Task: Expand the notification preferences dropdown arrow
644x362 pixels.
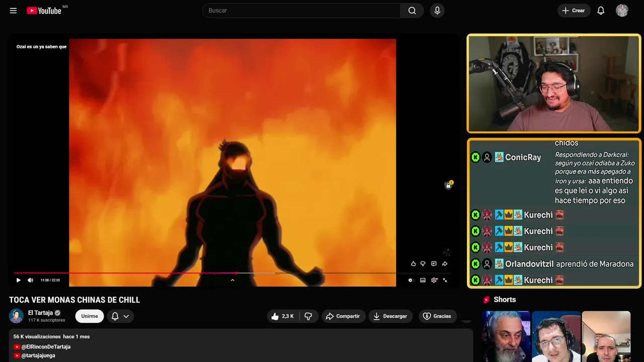Action: click(126, 316)
